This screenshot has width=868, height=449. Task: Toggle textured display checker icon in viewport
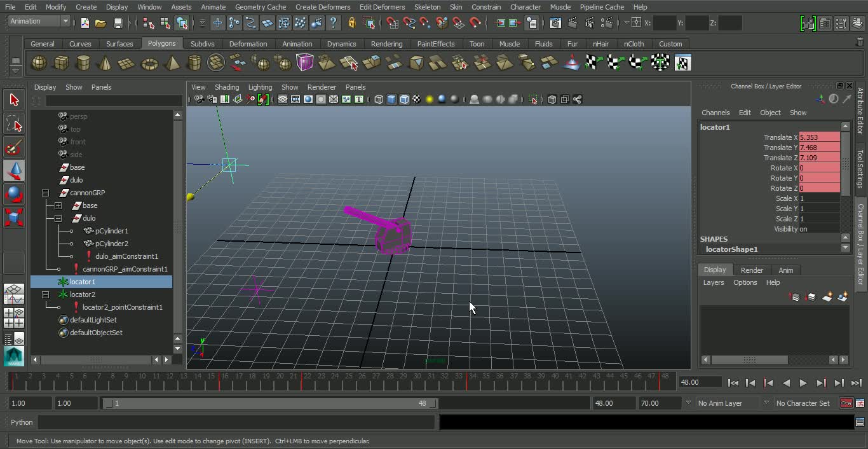[x=417, y=99]
